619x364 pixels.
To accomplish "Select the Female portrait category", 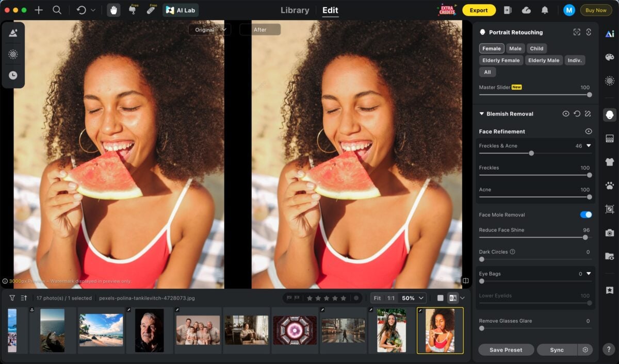I will [x=492, y=48].
